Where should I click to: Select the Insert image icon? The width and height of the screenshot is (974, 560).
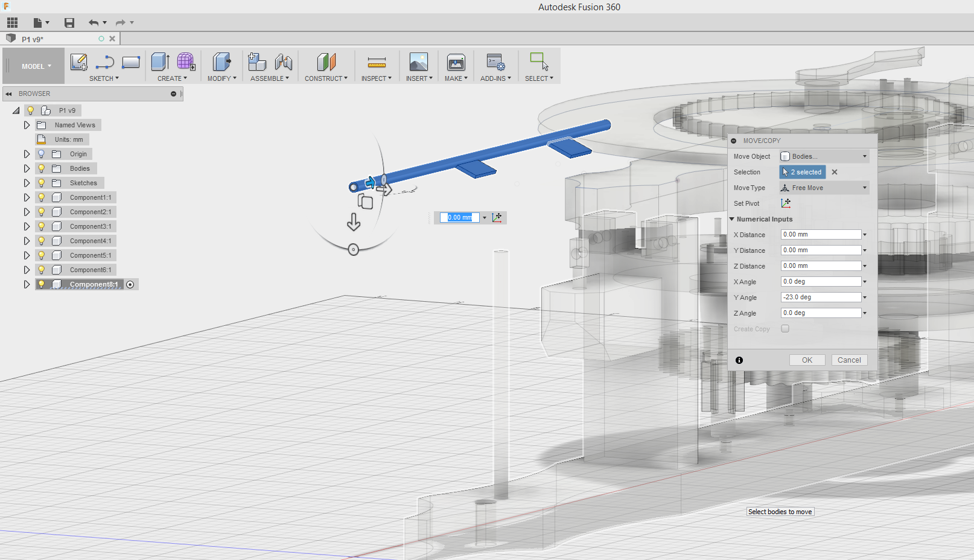coord(419,62)
